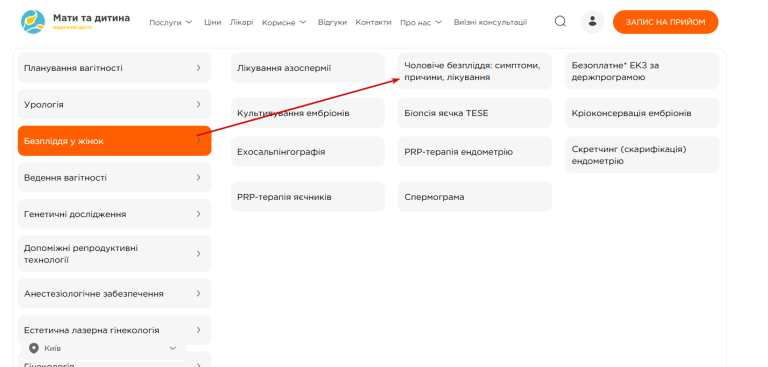Expand Естетична лазерна гінекологія category
This screenshot has width=768, height=367.
click(x=115, y=330)
